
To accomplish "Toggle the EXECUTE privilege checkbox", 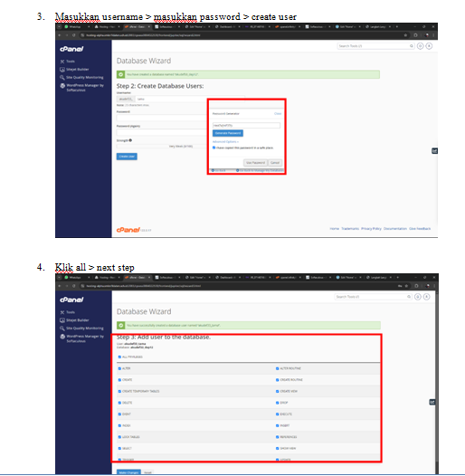I will pyautogui.click(x=277, y=414).
